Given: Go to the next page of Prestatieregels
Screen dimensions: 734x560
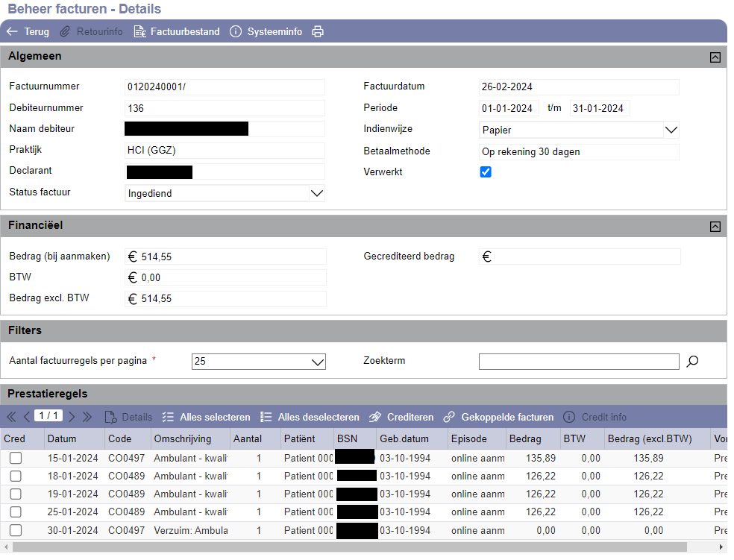Looking at the screenshot, I should point(72,417).
